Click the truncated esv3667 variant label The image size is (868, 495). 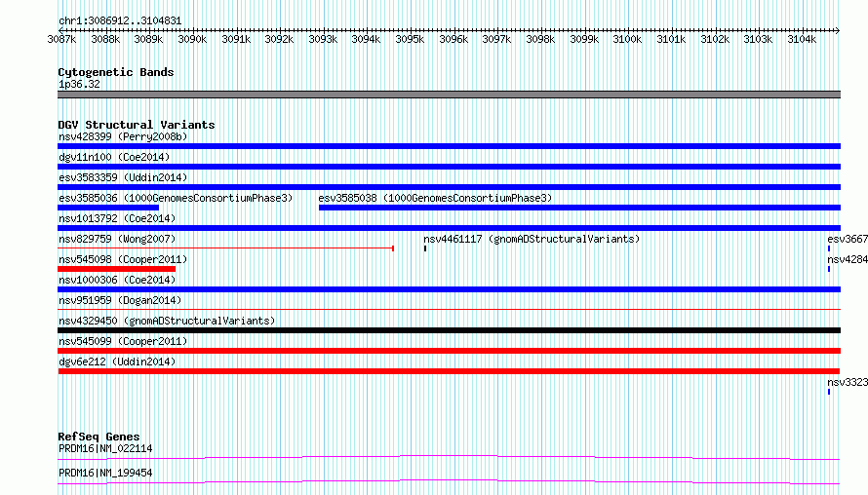pyautogui.click(x=848, y=239)
